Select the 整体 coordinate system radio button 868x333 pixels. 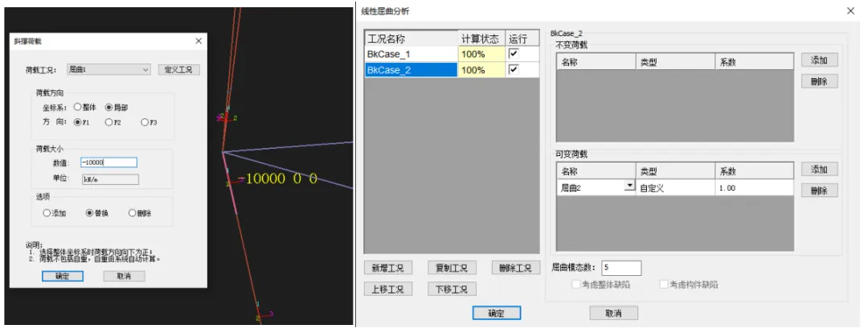78,106
